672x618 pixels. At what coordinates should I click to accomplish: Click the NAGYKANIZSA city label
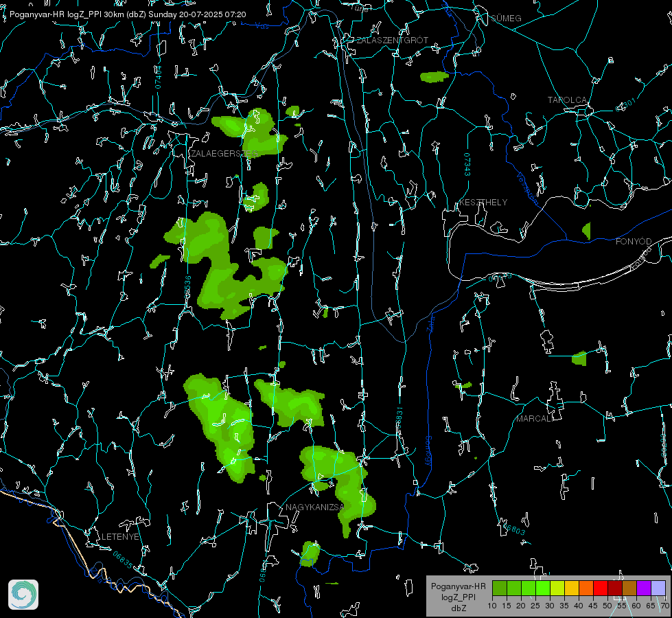click(315, 507)
